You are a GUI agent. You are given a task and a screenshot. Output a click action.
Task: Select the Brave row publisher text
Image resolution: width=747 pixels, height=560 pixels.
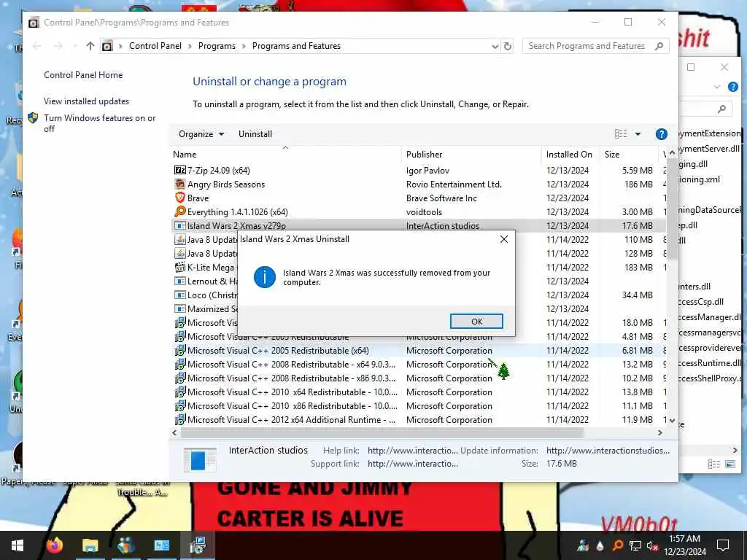click(x=441, y=198)
